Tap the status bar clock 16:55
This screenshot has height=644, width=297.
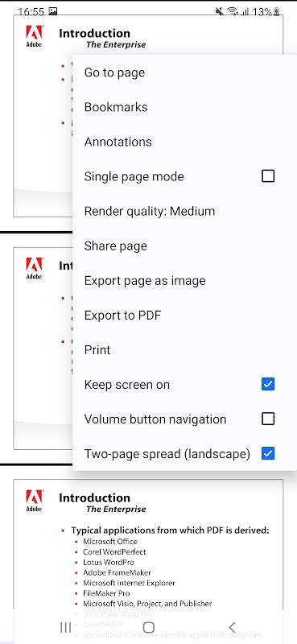(x=31, y=12)
